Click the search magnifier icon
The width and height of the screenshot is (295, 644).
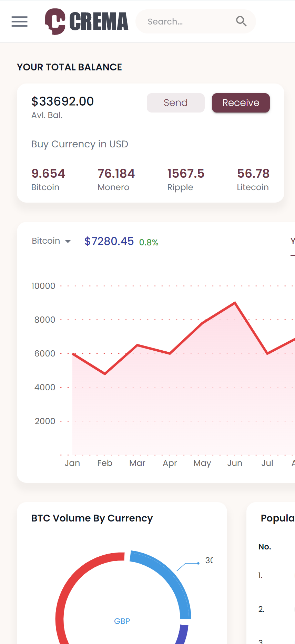tap(241, 21)
